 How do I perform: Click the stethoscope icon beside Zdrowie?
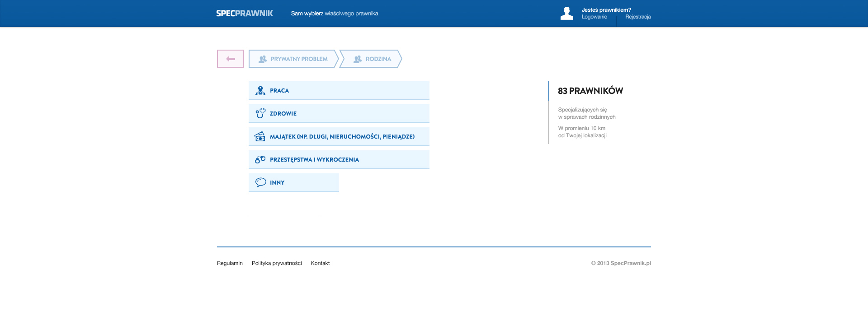point(260,113)
